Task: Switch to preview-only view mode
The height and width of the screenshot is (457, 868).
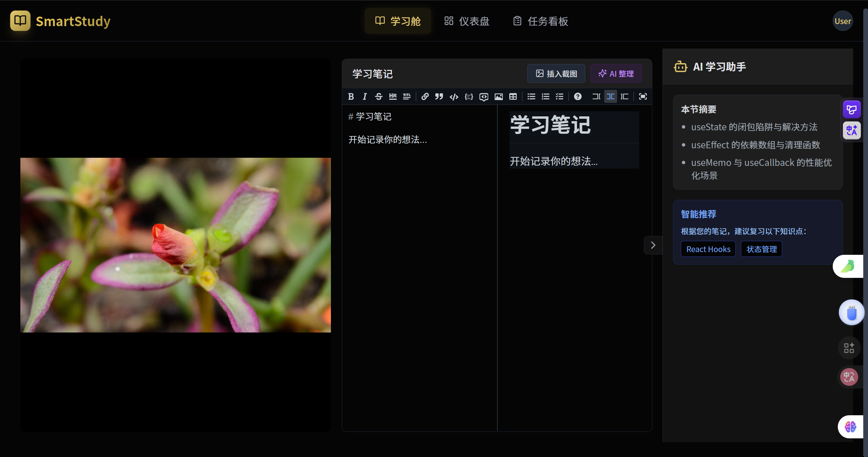Action: tap(625, 97)
